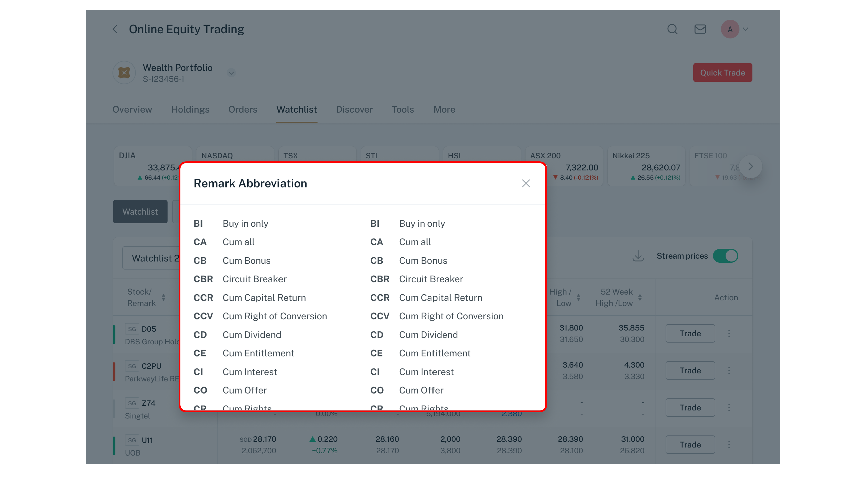Open the search icon in header
This screenshot has width=868, height=500.
click(x=672, y=29)
